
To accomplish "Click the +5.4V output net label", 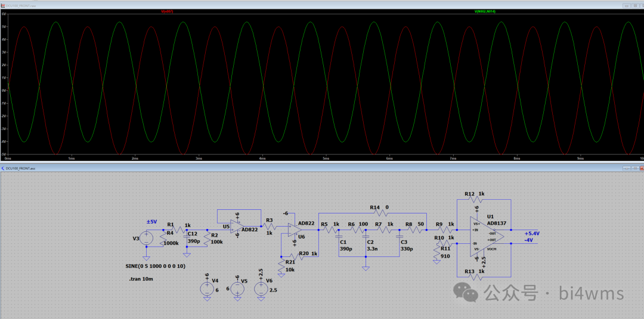I will 532,233.
